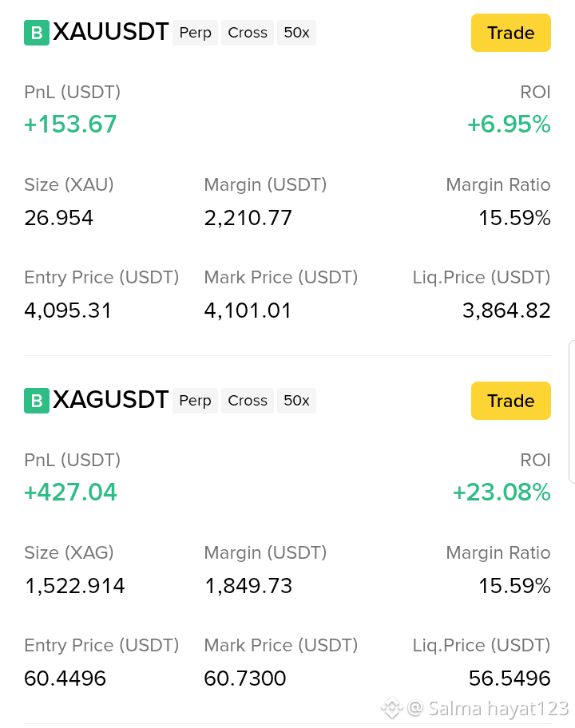Tap the Cross margin tag on XAUUSDT
This screenshot has width=575, height=728.
coord(248,33)
